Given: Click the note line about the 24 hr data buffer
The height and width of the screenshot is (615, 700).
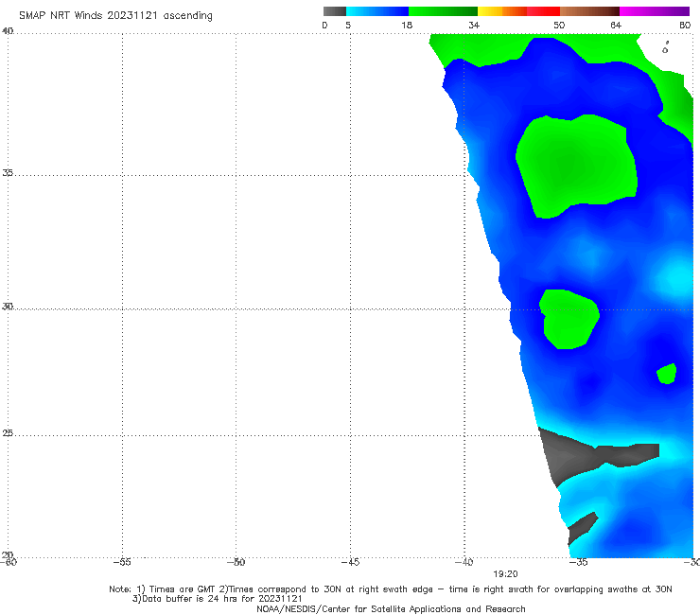Looking at the screenshot, I should click(217, 599).
